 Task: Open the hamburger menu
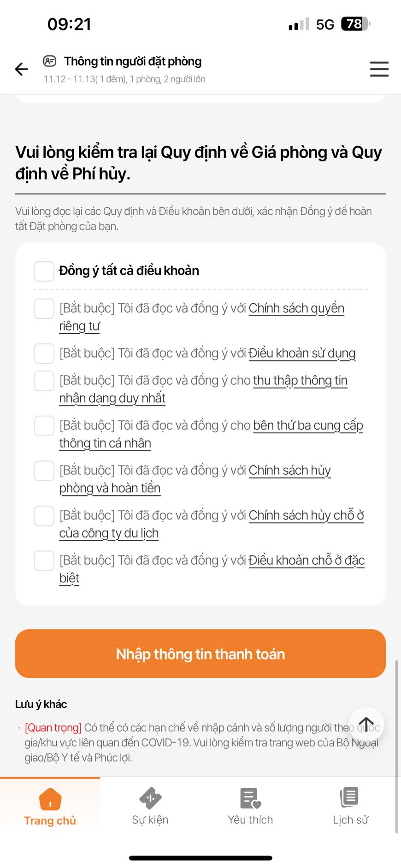[x=379, y=69]
